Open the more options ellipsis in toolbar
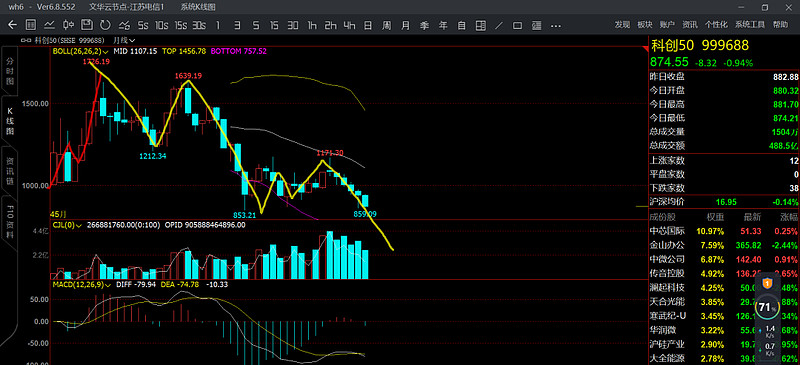Image resolution: width=800 pixels, height=365 pixels. 556,25
